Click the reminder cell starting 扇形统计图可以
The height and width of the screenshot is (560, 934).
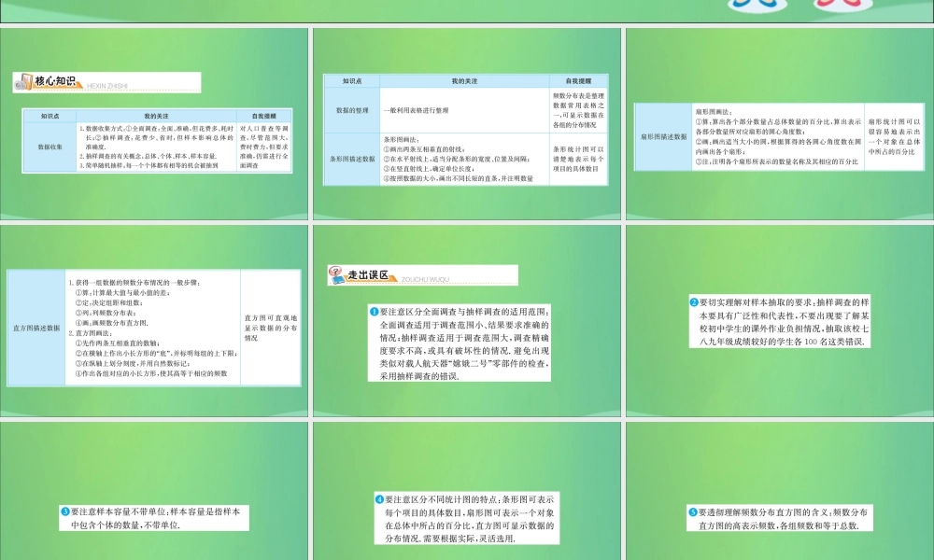coord(894,137)
